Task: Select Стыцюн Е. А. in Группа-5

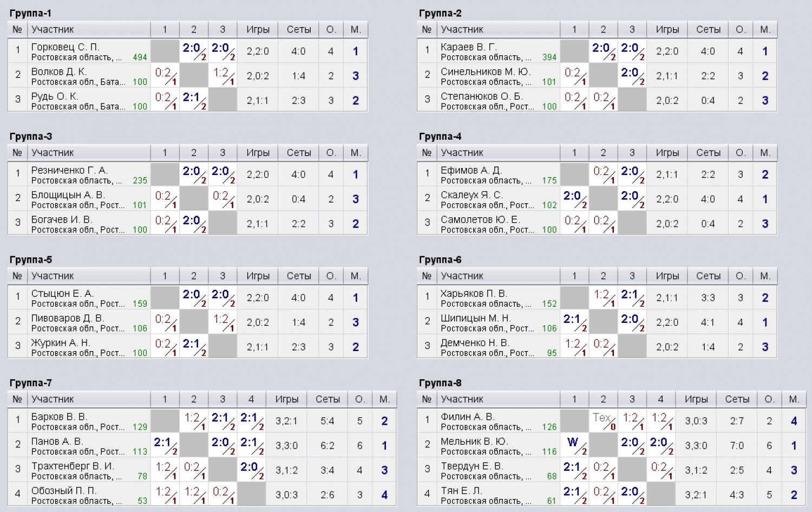Action: 62,293
